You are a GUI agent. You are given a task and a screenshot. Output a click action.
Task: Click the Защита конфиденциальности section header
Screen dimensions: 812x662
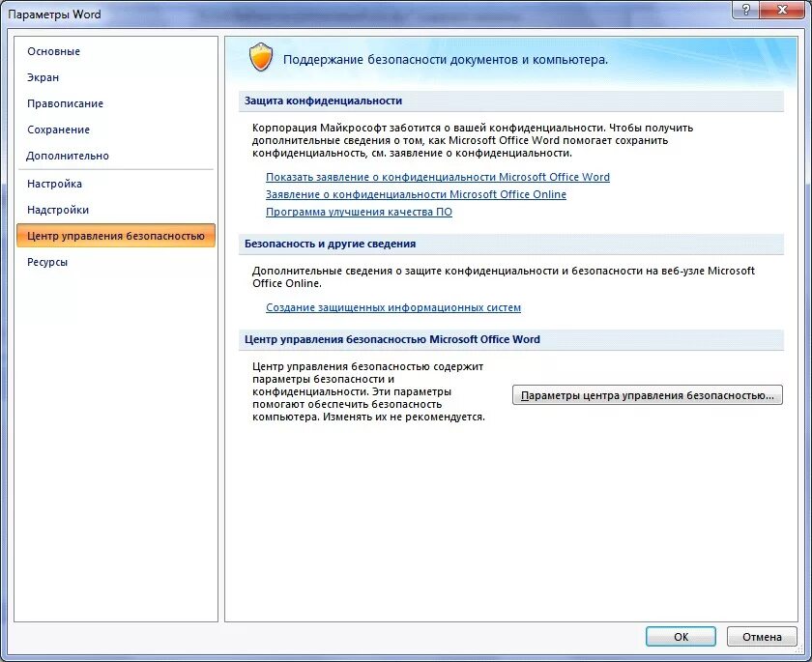pyautogui.click(x=511, y=101)
